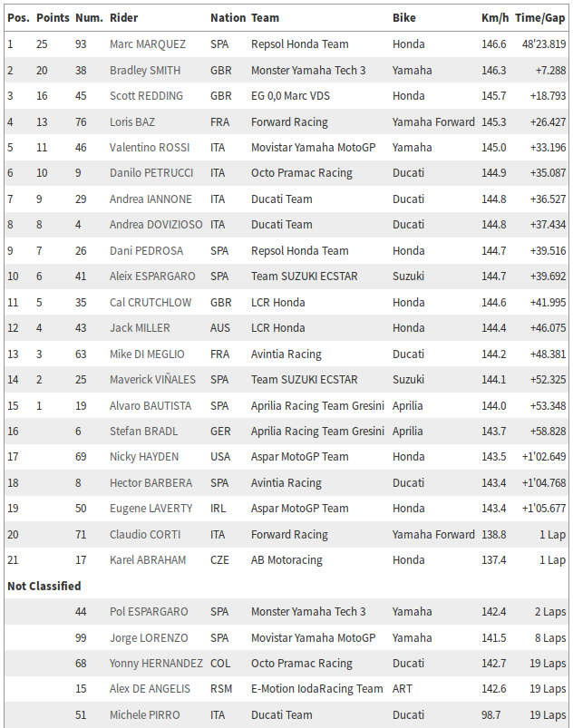This screenshot has height=728, width=573.
Task: Select the Km/h column header
Action: (495, 17)
